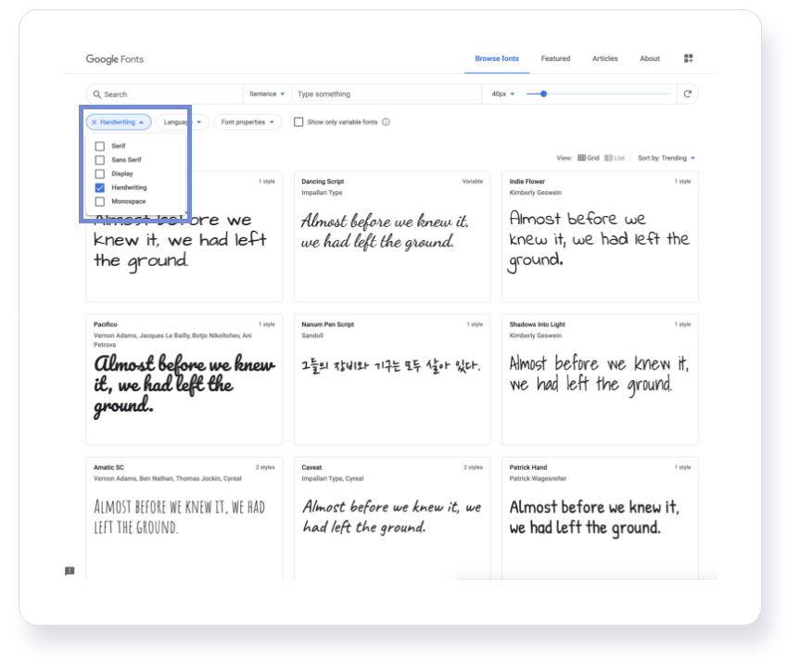Open the About tab
The width and height of the screenshot is (799, 672).
[x=650, y=58]
